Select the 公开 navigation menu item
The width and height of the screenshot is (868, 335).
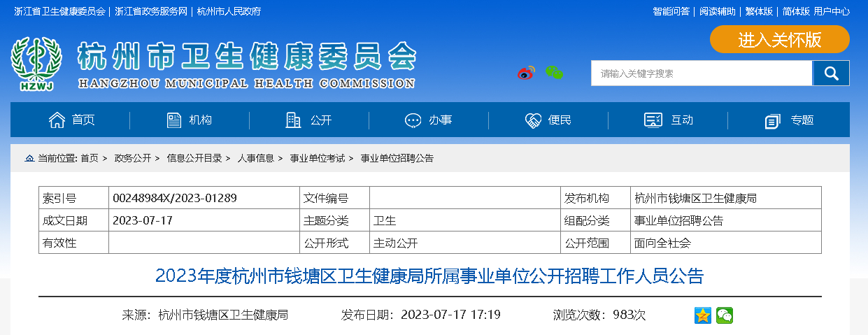[309, 120]
